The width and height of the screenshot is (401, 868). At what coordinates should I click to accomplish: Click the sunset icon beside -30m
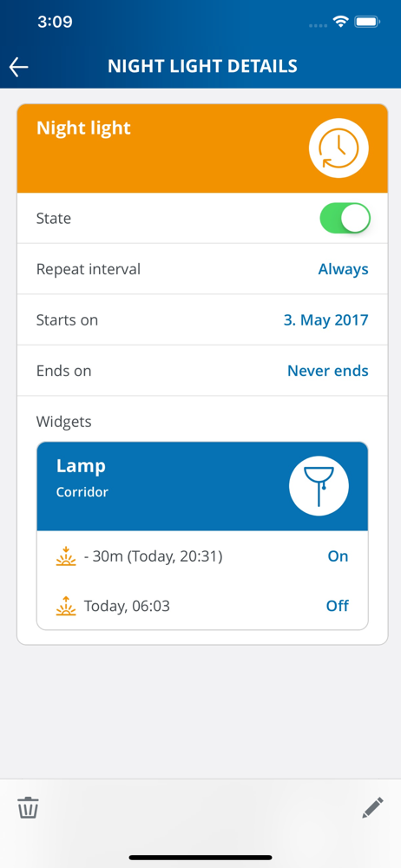click(x=66, y=556)
